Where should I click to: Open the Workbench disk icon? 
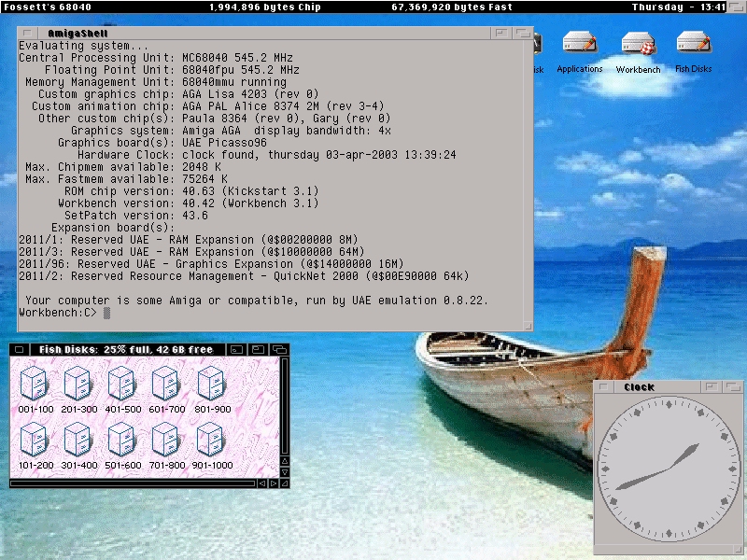point(638,45)
